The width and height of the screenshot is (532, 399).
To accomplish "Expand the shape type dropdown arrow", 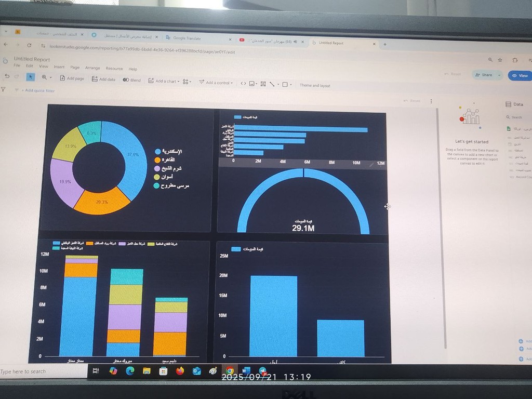I will point(291,85).
